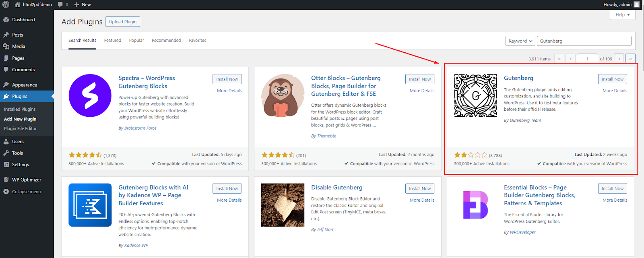
Task: Install the Essential Blocks plugin
Action: tap(613, 189)
